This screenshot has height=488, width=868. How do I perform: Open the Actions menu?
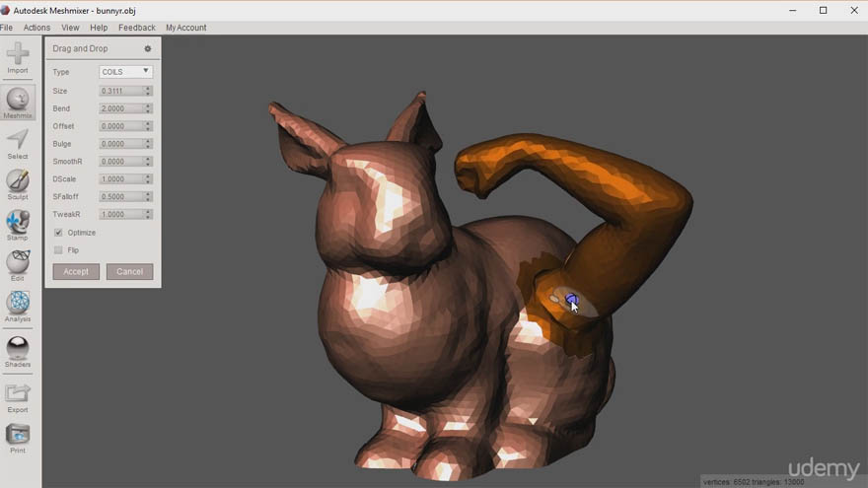click(36, 28)
